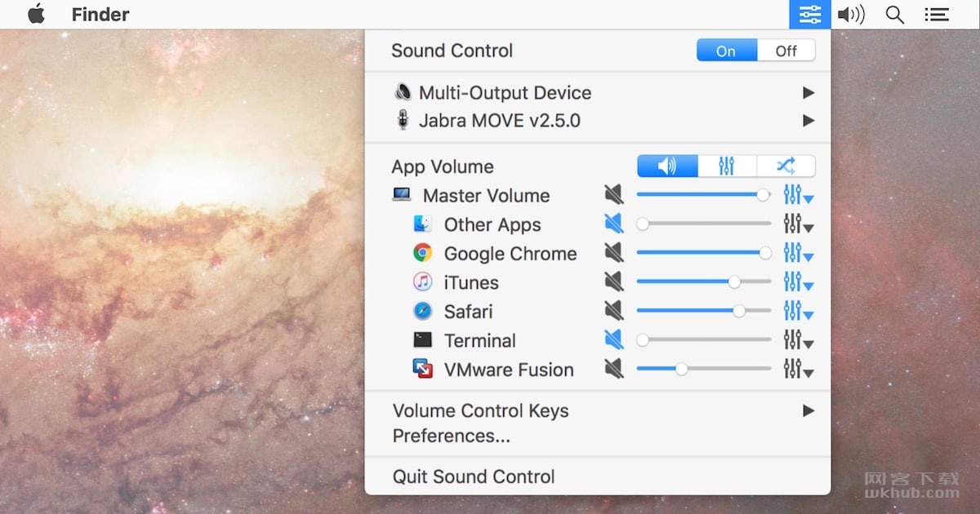The image size is (980, 514).
Task: Open the Google Chrome equalizer dropdown
Action: (x=798, y=253)
